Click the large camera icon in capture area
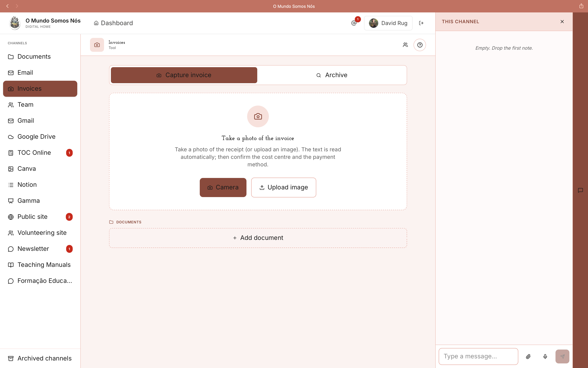 pos(258,116)
